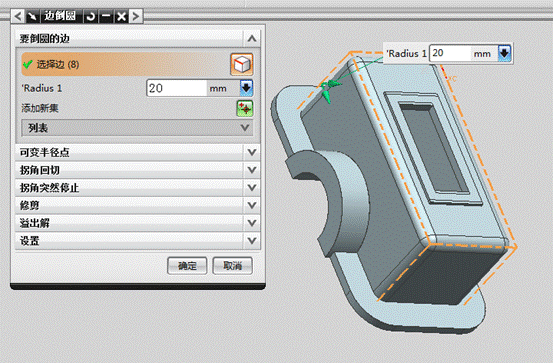
Task: Open the Radius 1 unit dropdown in dialog
Action: point(247,88)
